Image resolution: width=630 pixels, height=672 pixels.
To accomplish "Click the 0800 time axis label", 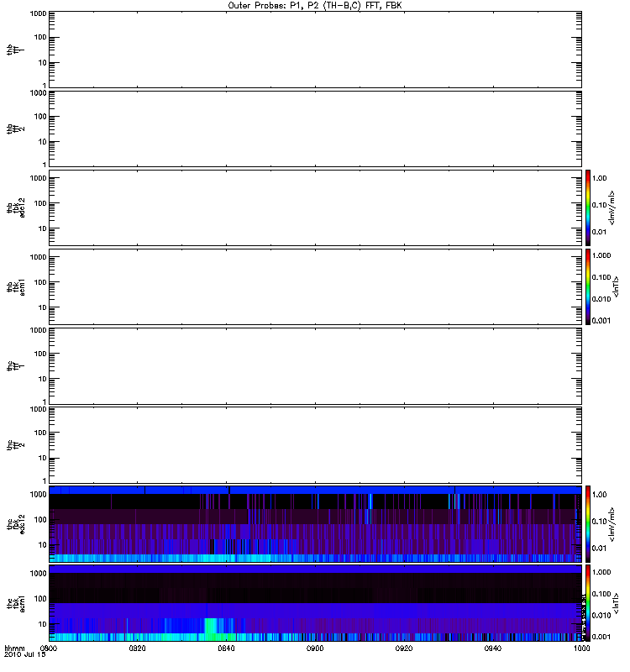I will point(49,648).
